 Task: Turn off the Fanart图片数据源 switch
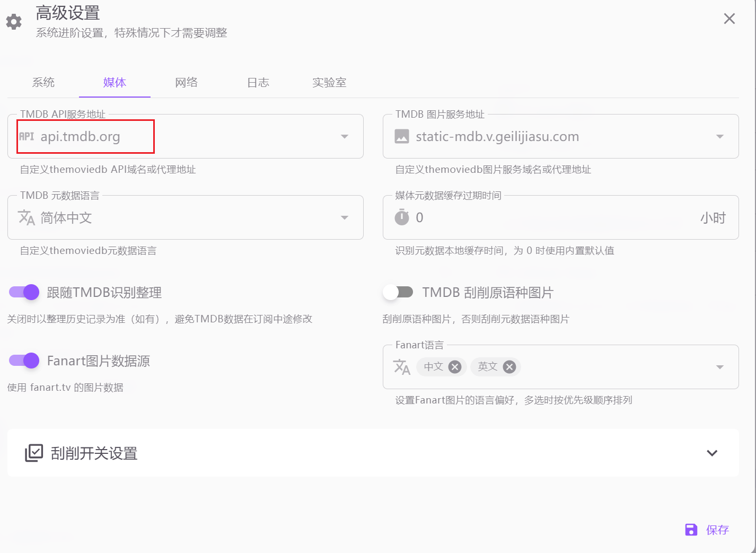(24, 361)
